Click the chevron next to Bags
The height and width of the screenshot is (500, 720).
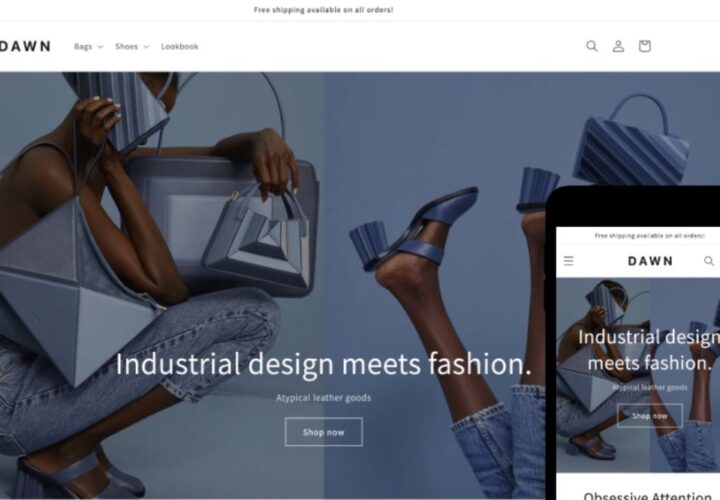(101, 47)
